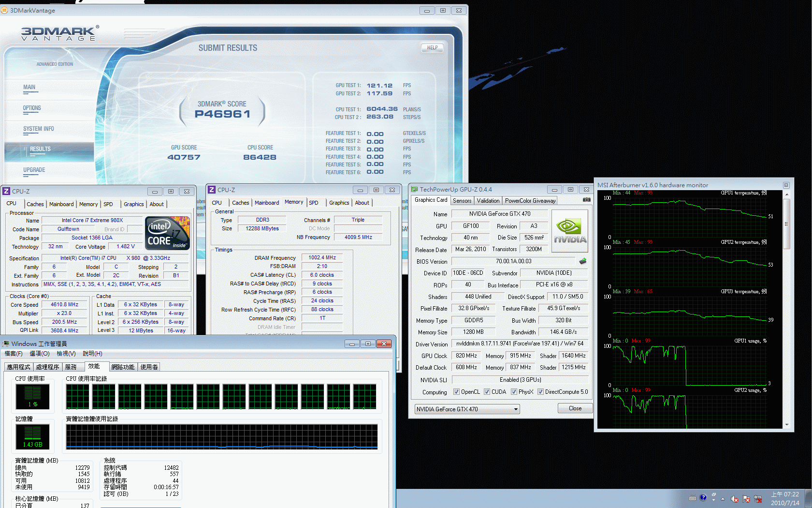Click the language bar restore icon

[x=713, y=495]
